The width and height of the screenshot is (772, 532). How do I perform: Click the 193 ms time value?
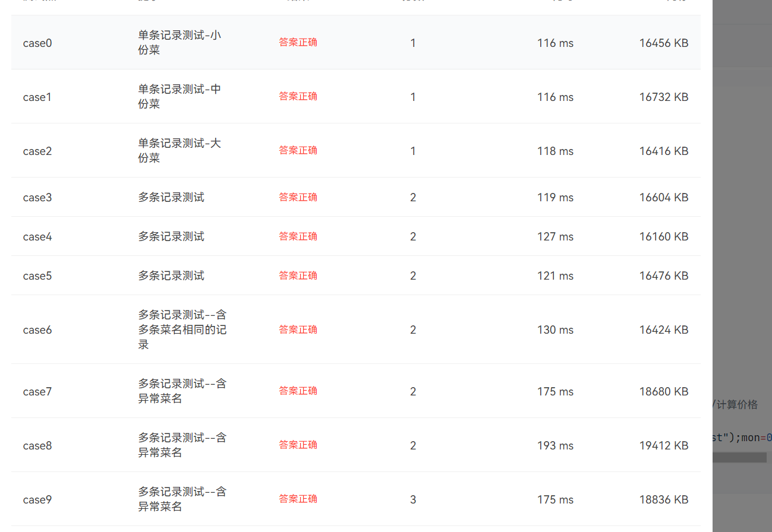[x=555, y=445]
